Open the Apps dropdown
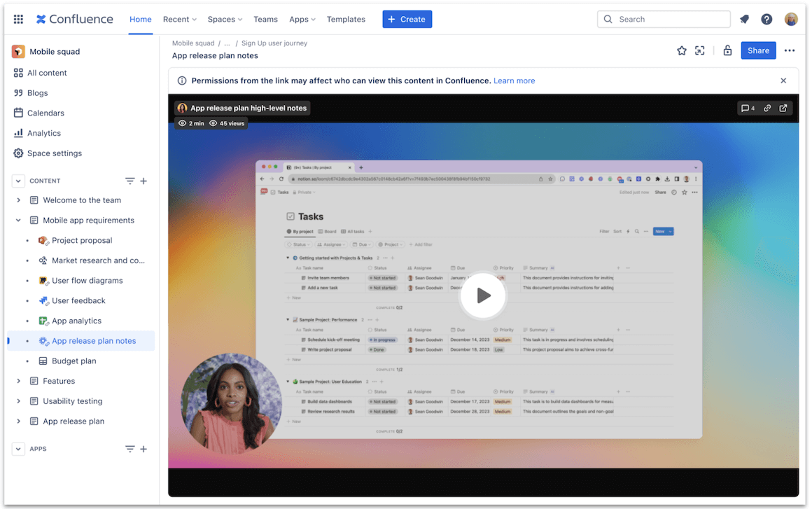Screen dimensions: 812x509 [x=302, y=19]
